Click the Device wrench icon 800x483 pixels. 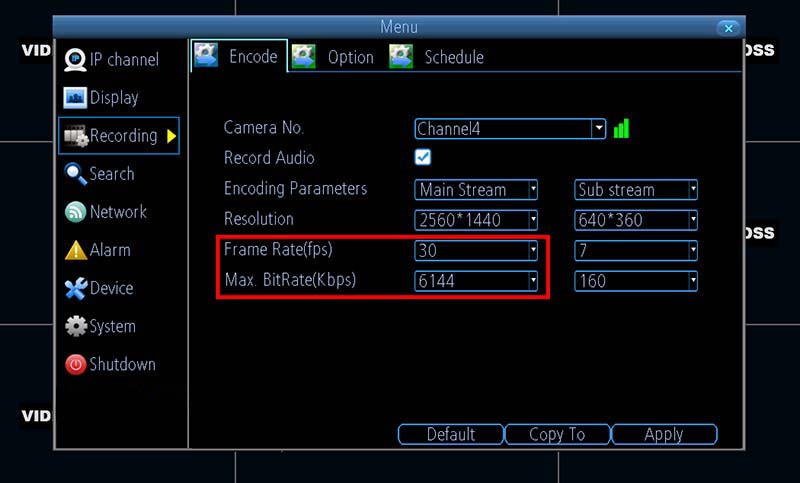(76, 288)
